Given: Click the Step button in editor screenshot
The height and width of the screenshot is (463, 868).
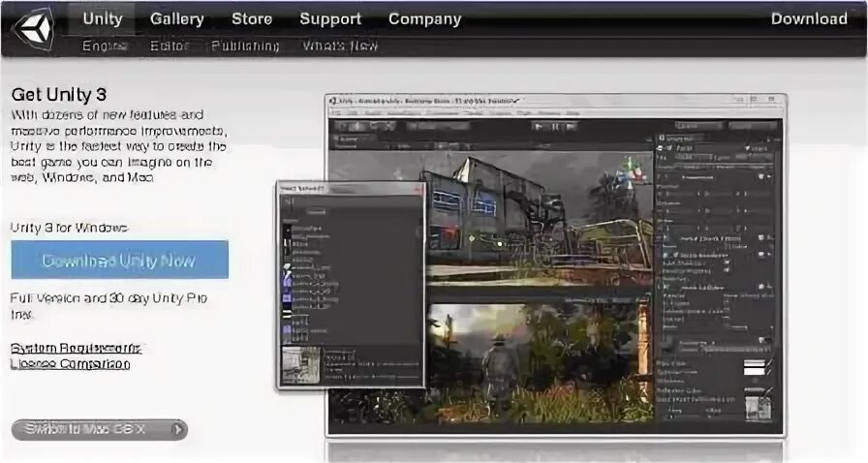Looking at the screenshot, I should point(572,126).
